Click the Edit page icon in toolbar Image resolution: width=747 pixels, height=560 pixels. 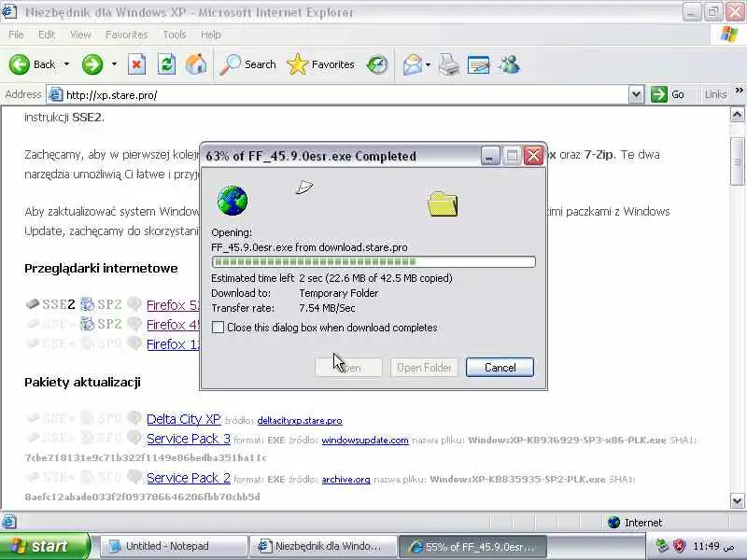tap(479, 64)
